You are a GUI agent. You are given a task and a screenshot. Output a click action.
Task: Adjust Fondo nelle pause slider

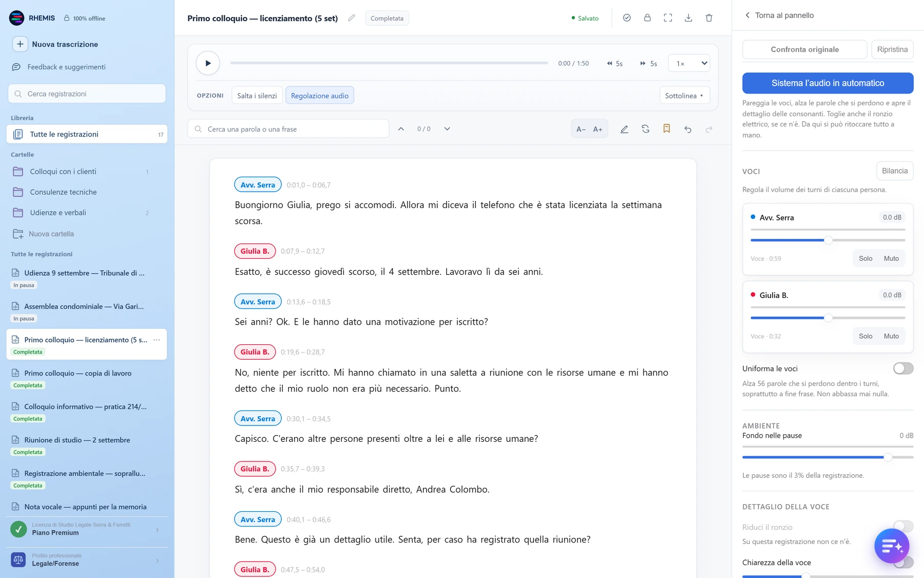[x=827, y=457]
